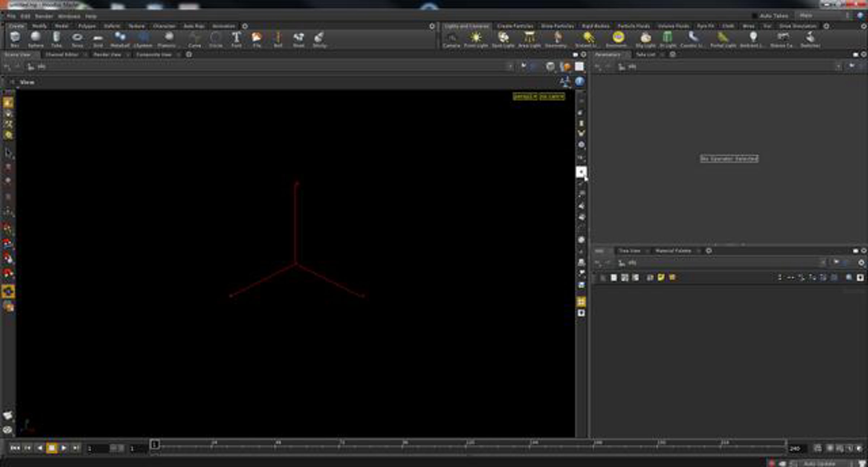868x467 pixels.
Task: Click the Play forward button
Action: 63,448
